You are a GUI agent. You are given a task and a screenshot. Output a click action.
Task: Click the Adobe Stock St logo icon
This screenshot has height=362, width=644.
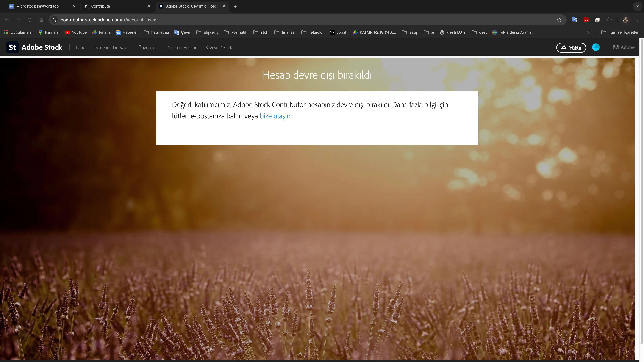pyautogui.click(x=12, y=47)
